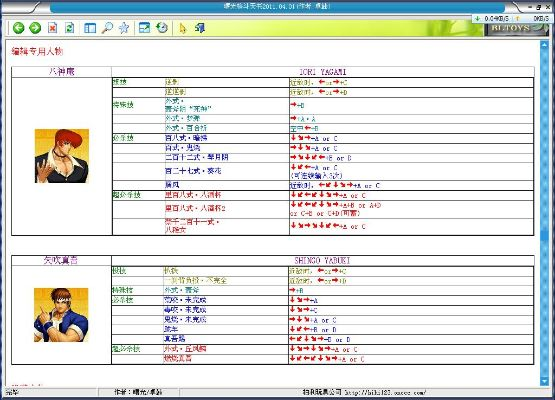The height and width of the screenshot is (400, 555).
Task: Open search with the magnifier icon
Action: (x=107, y=28)
